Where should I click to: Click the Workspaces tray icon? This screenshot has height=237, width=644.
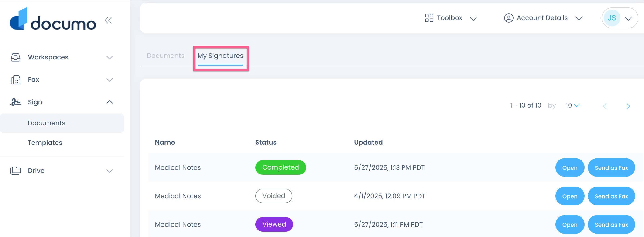pyautogui.click(x=16, y=57)
